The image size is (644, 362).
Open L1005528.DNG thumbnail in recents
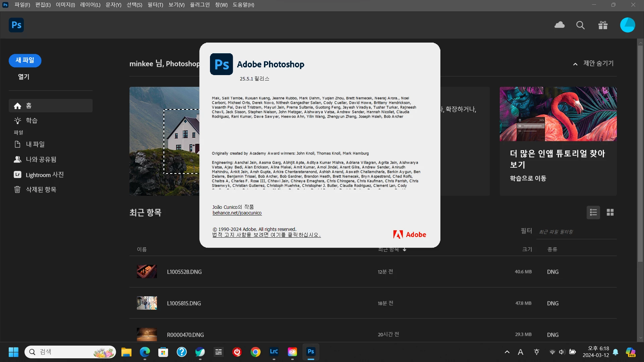pos(147,272)
